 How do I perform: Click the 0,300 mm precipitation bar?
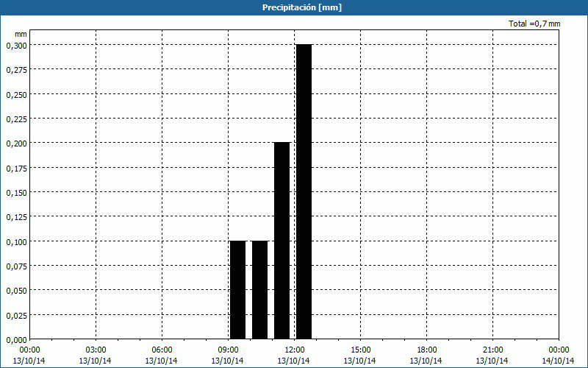coord(304,191)
